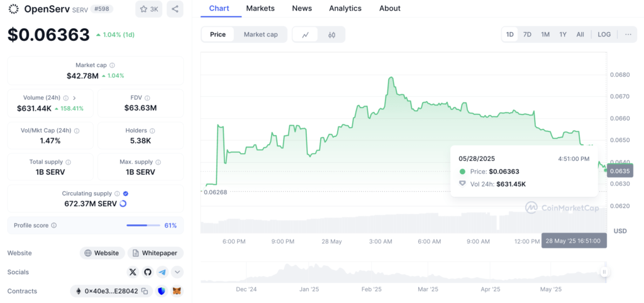Switch to candlestick chart view
The height and width of the screenshot is (303, 644).
click(x=332, y=35)
